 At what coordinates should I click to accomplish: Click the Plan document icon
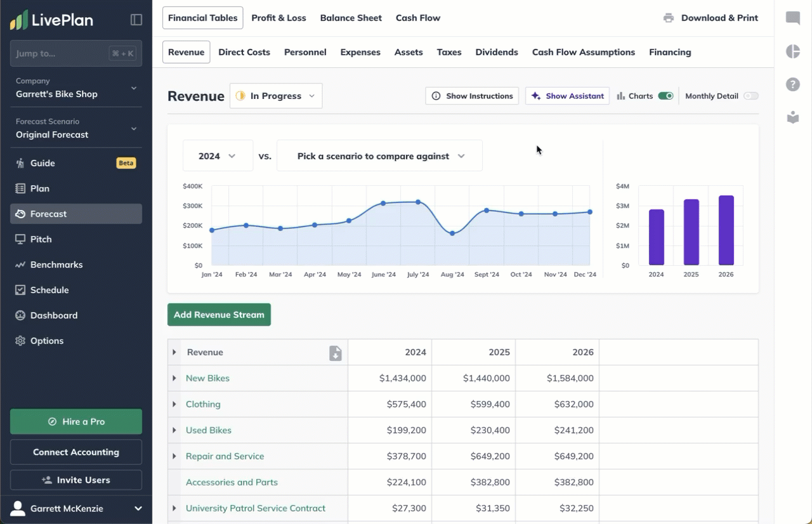[20, 188]
